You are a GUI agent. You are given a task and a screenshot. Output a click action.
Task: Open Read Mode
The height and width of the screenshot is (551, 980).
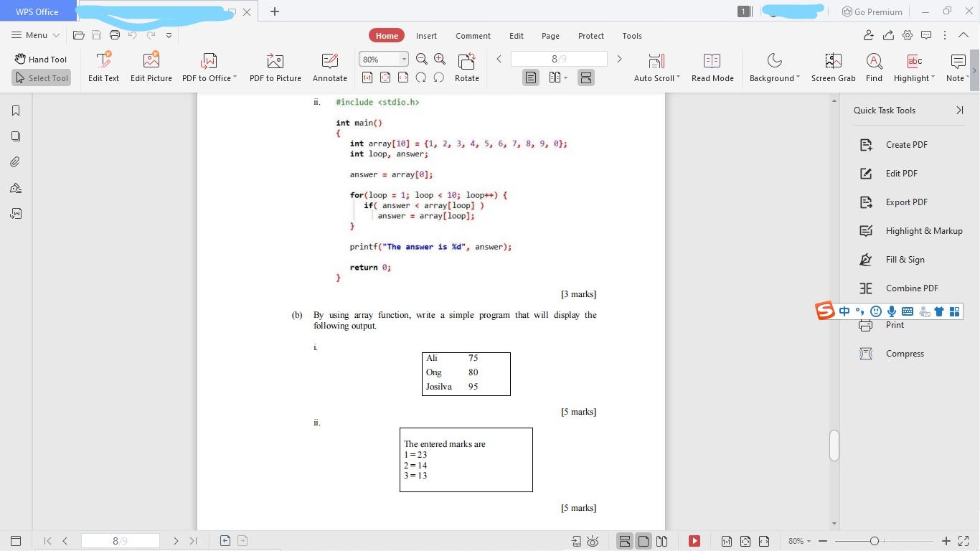pos(712,67)
